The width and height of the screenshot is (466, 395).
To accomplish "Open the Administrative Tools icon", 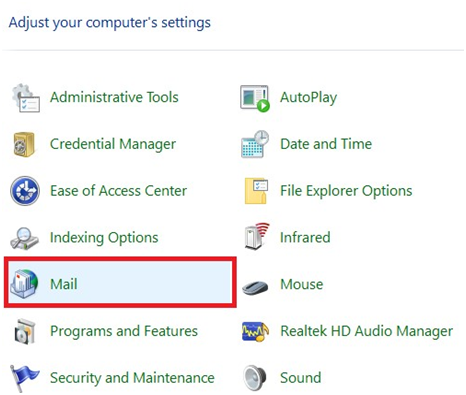I will pyautogui.click(x=25, y=98).
